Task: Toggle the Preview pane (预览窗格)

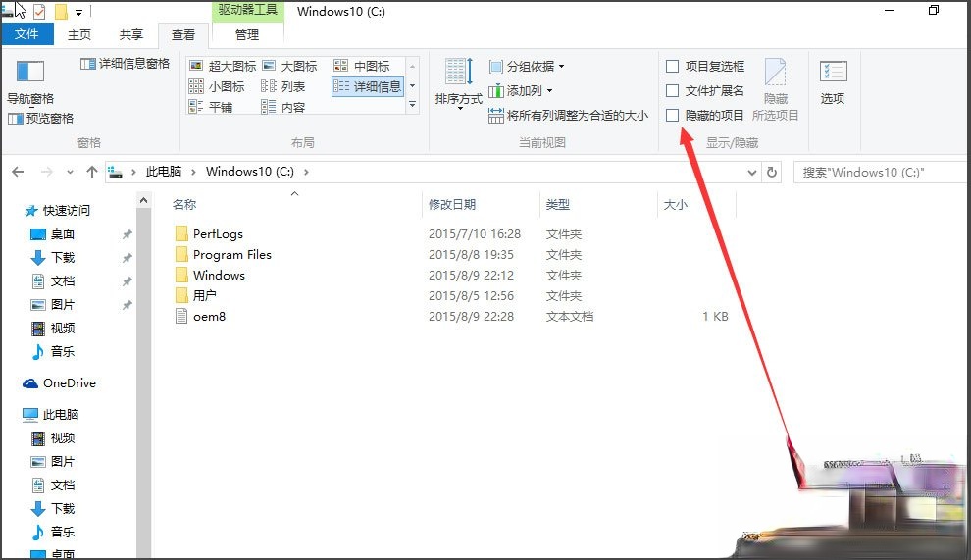Action: 41,119
